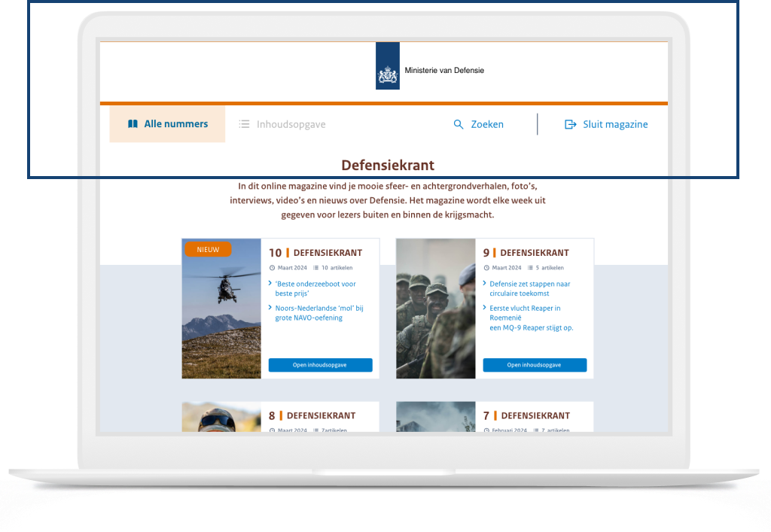The width and height of the screenshot is (771, 532).
Task: Click '5 artikelen' count on issue 9
Action: pyautogui.click(x=550, y=268)
